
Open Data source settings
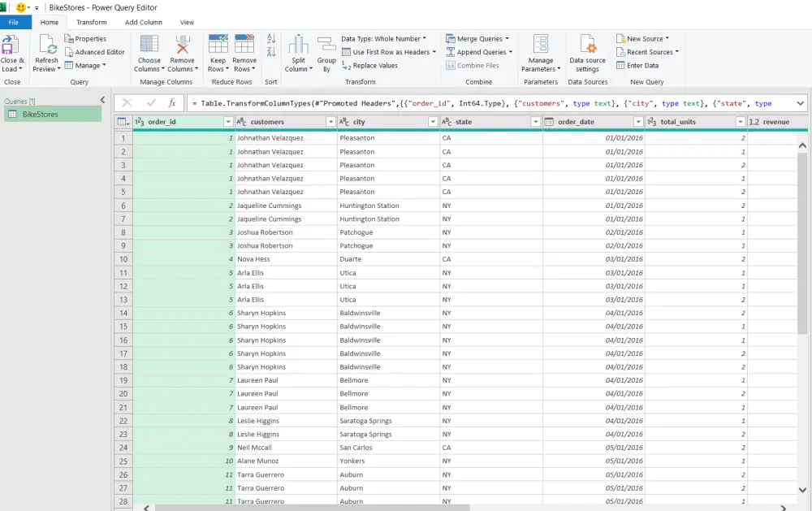(x=587, y=54)
